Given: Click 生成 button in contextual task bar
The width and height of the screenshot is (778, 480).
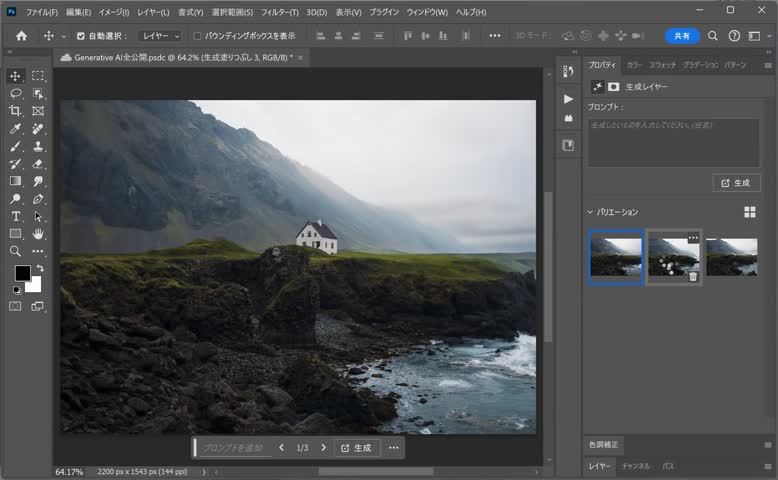Looking at the screenshot, I should [356, 448].
